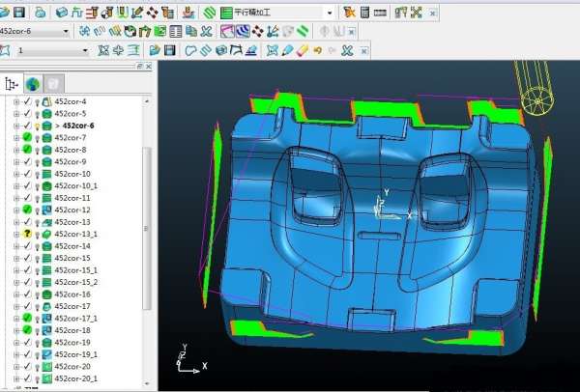Toggle the light bulb of 452cor-6
This screenshot has height=392, width=580.
point(37,126)
